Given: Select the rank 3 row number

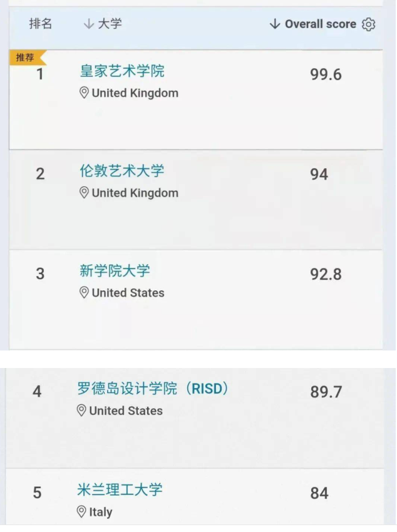Looking at the screenshot, I should (x=40, y=274).
